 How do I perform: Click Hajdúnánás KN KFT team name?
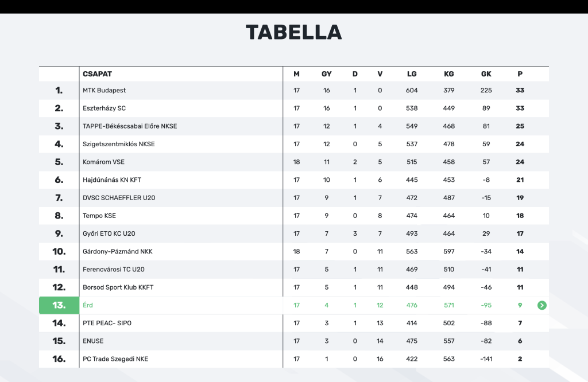pos(112,180)
